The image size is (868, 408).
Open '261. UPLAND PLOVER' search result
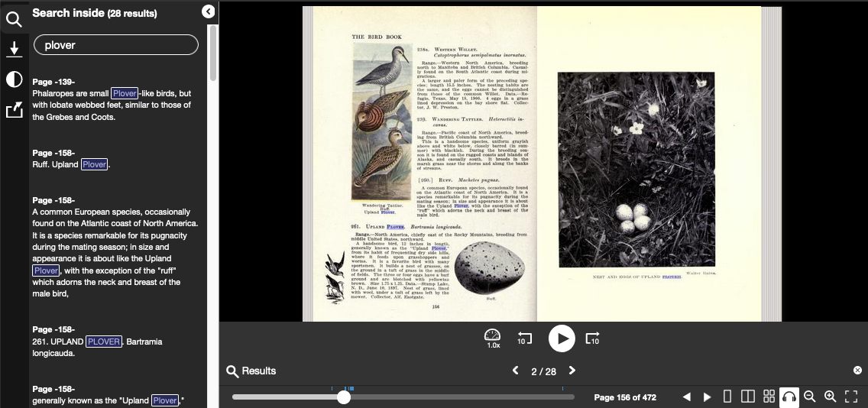tap(115, 341)
